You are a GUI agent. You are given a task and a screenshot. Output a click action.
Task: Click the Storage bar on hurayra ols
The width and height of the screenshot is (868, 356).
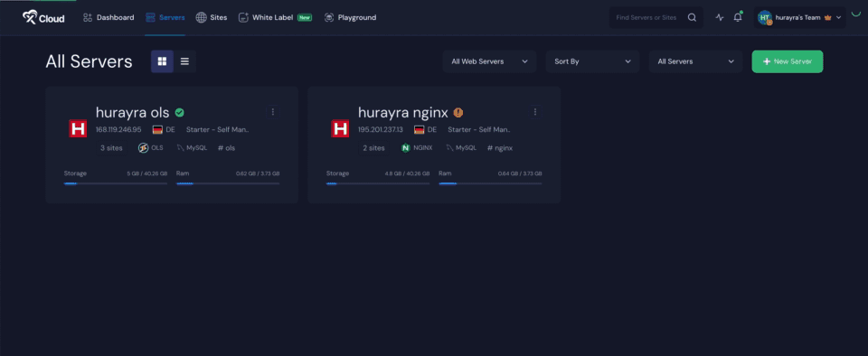pos(115,183)
